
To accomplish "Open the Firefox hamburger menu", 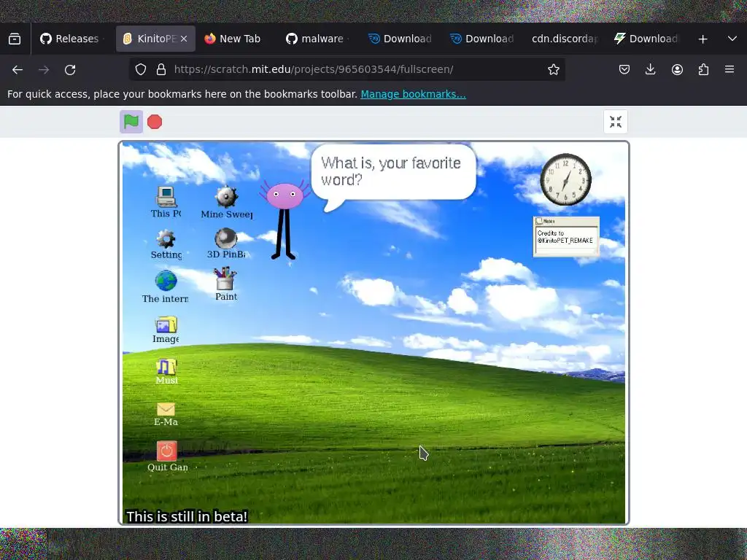I will pos(729,69).
